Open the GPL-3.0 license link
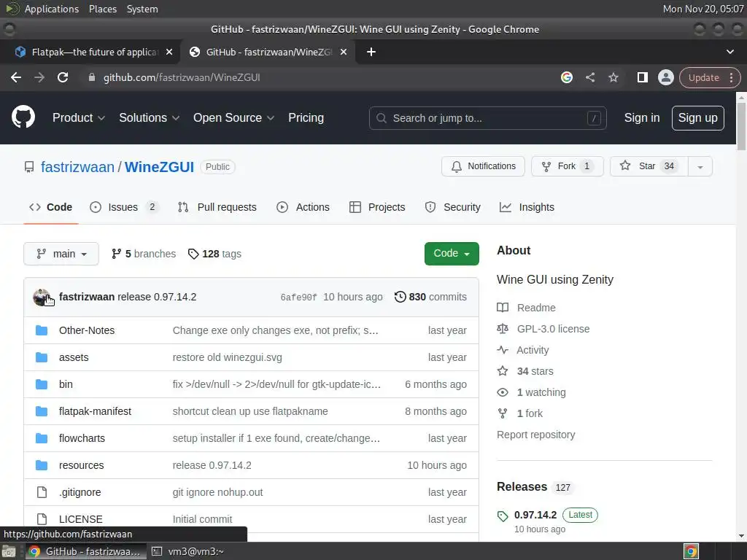Image resolution: width=747 pixels, height=560 pixels. 553,329
